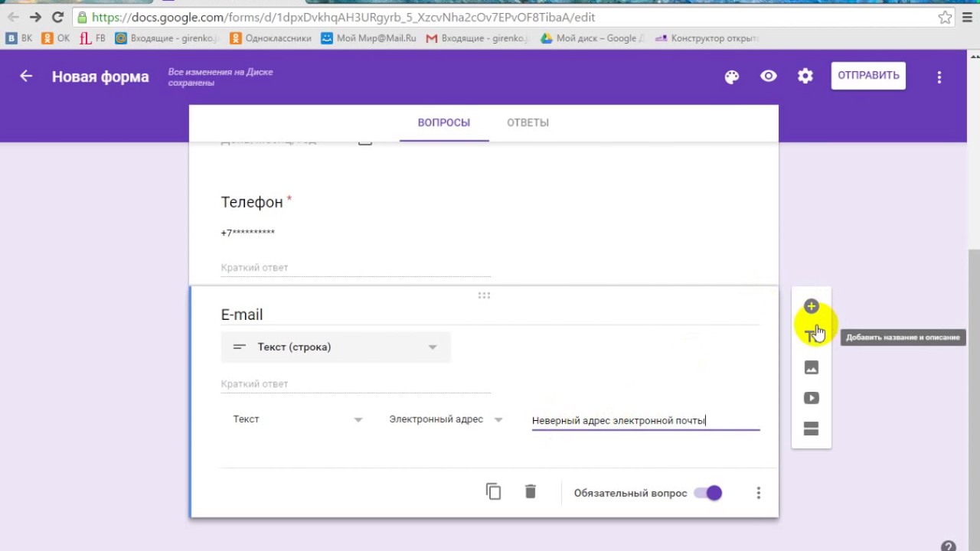Open the Мой диск – Google bookmark
980x551 pixels.
[x=593, y=37]
